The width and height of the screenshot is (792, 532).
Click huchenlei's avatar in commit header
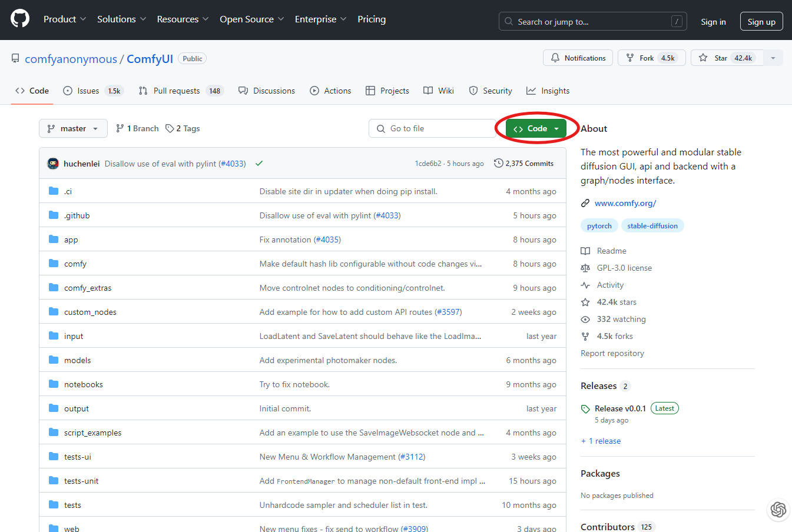coord(53,164)
